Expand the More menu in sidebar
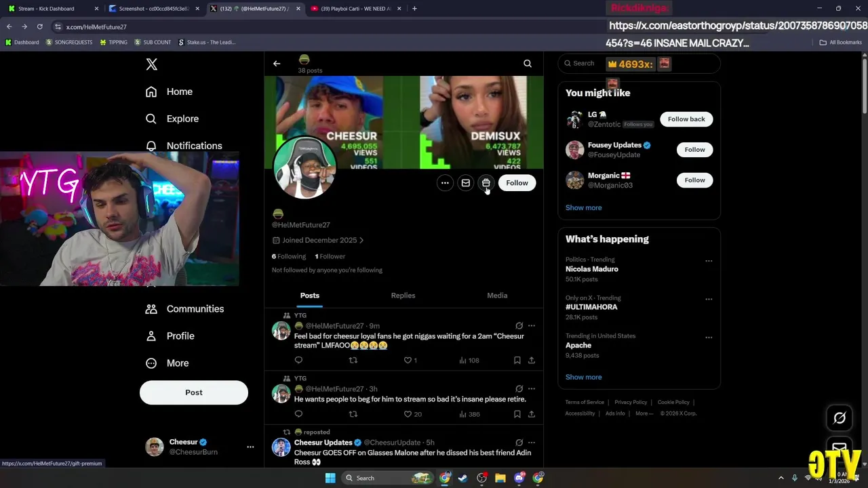The image size is (868, 488). click(167, 363)
